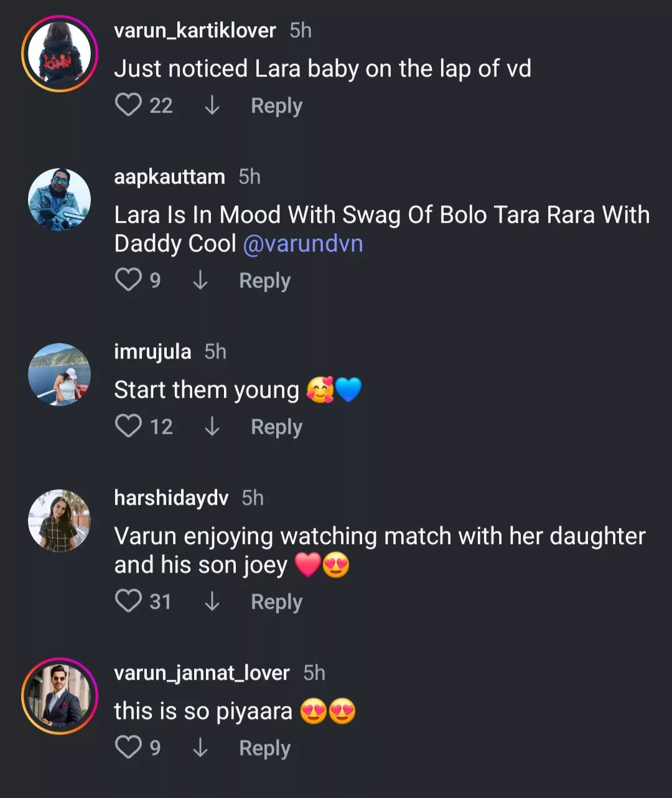
Task: Reply to harshidaydv's comment
Action: pos(276,602)
